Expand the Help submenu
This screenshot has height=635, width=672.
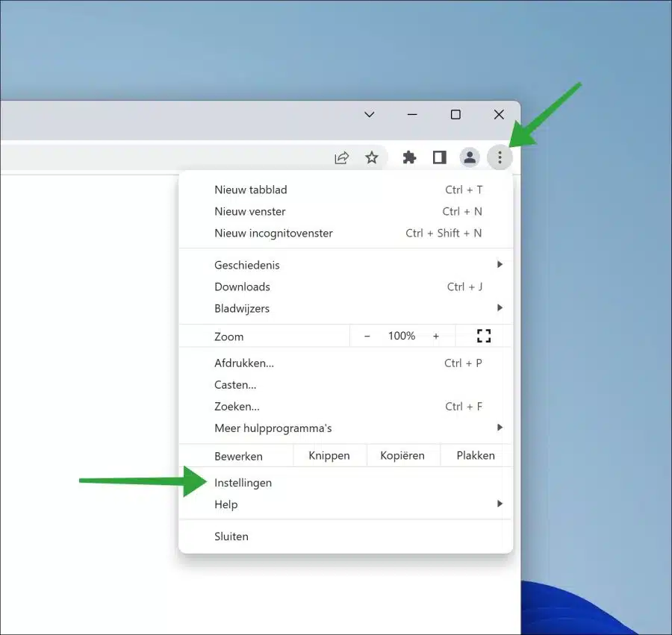pos(346,504)
